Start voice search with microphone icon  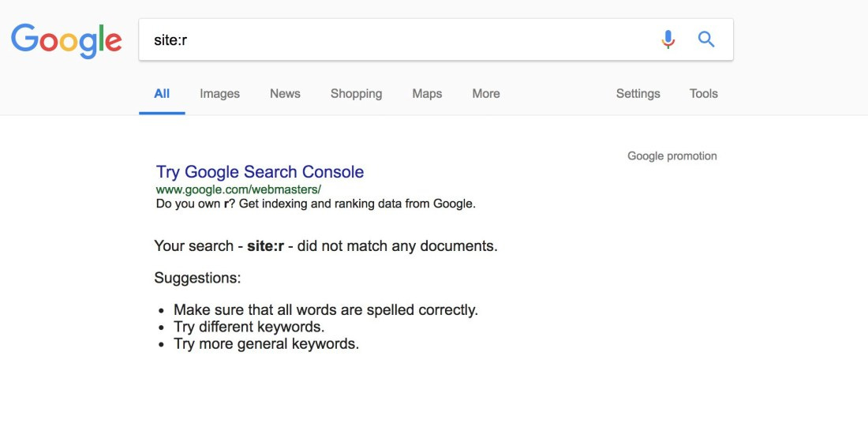[x=668, y=39]
